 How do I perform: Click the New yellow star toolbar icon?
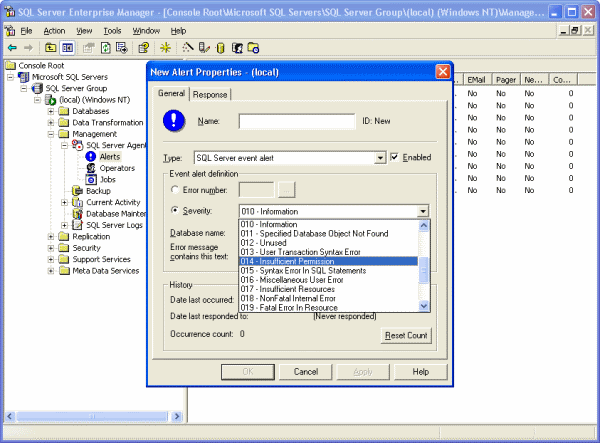coord(166,48)
